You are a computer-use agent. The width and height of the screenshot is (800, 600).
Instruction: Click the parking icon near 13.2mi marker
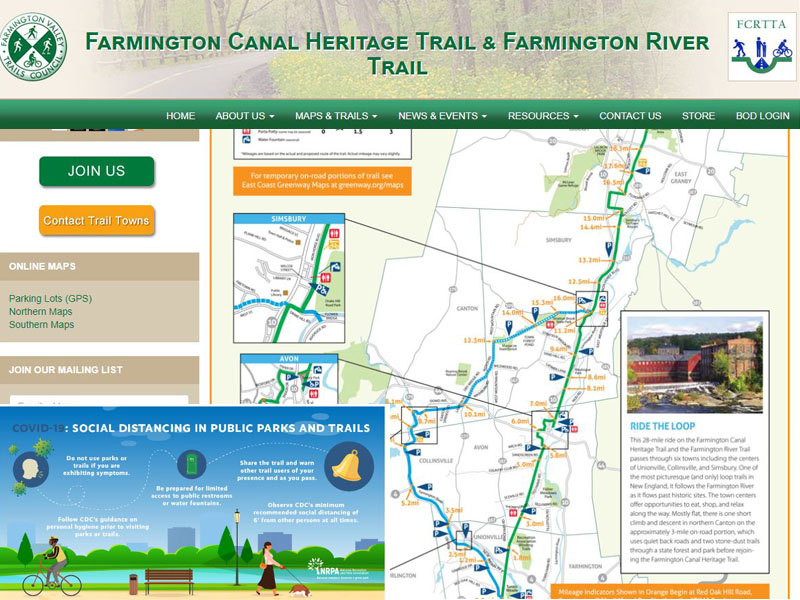tap(609, 249)
